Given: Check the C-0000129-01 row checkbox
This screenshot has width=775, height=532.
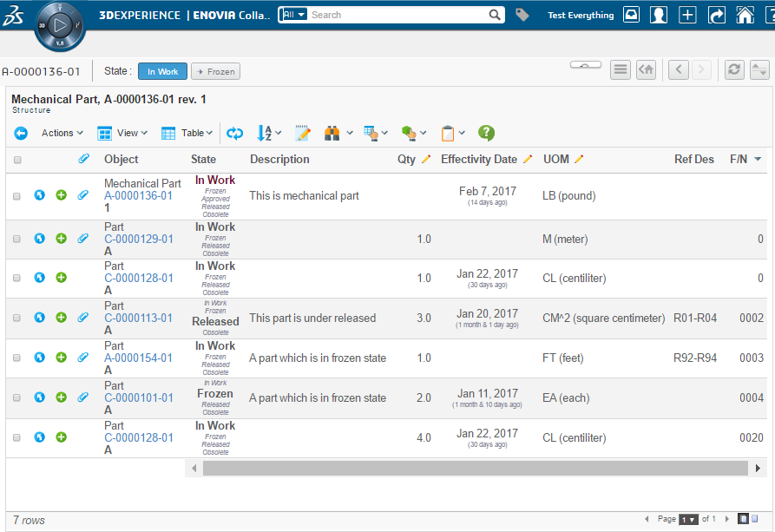Looking at the screenshot, I should (17, 239).
